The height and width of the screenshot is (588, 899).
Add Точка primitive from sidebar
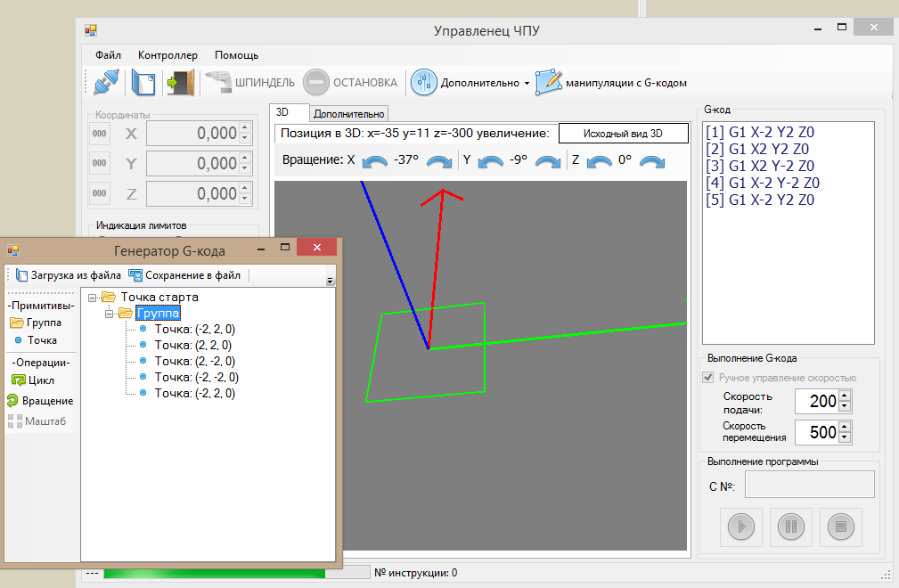click(36, 339)
